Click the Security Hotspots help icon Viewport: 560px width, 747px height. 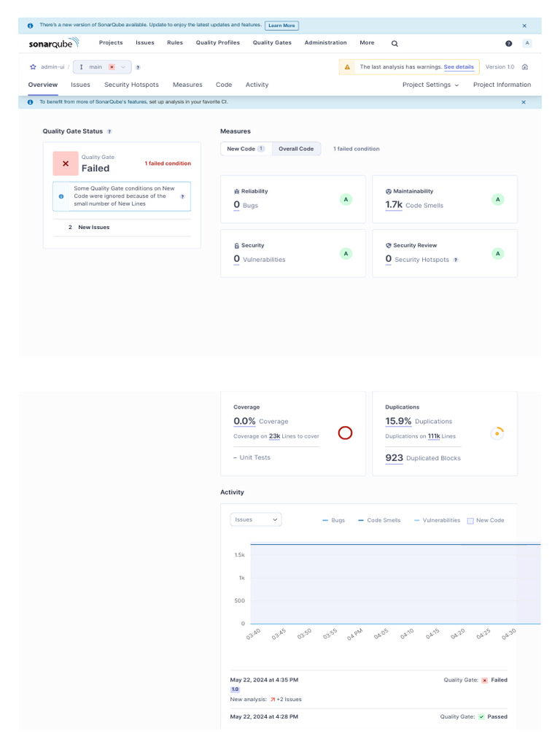[x=456, y=260]
